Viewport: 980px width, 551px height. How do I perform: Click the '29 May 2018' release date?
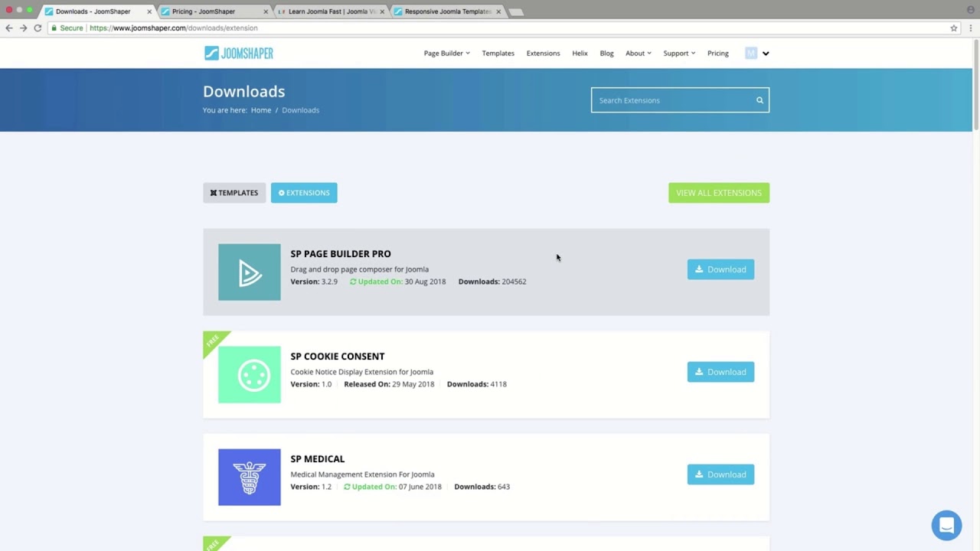pyautogui.click(x=413, y=384)
